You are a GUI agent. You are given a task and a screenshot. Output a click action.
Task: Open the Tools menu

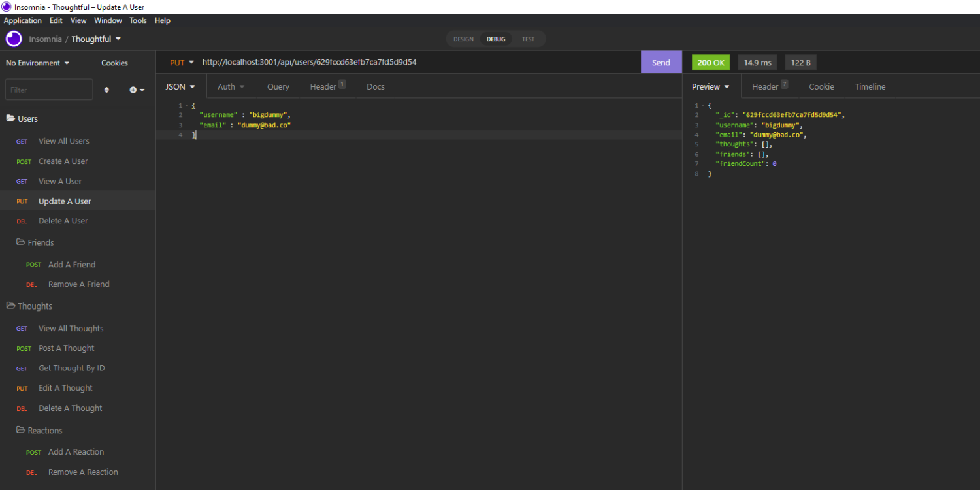pyautogui.click(x=138, y=20)
